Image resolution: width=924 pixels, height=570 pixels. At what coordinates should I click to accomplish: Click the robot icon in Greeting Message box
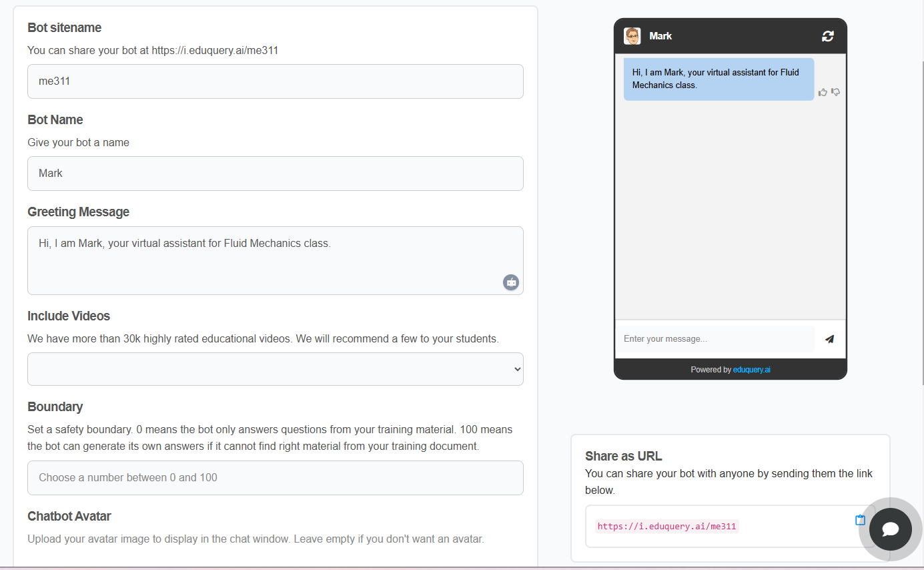coord(510,282)
